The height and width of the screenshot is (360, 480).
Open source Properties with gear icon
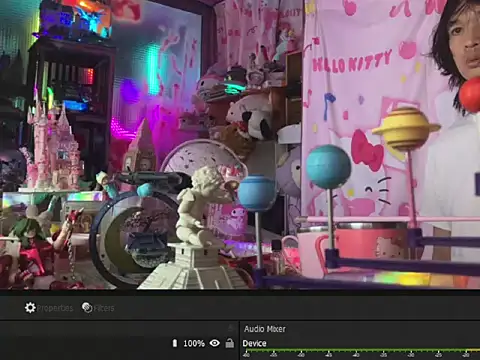[x=49, y=308]
